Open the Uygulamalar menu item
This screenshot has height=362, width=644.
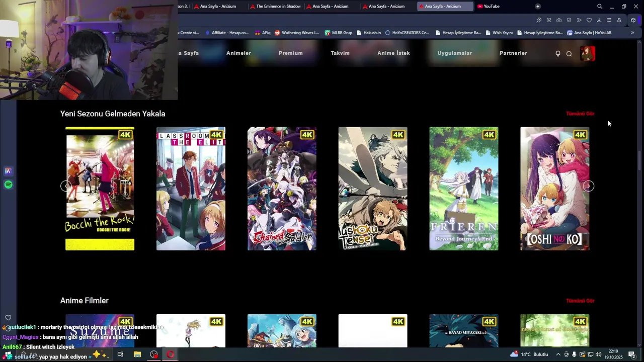(455, 53)
